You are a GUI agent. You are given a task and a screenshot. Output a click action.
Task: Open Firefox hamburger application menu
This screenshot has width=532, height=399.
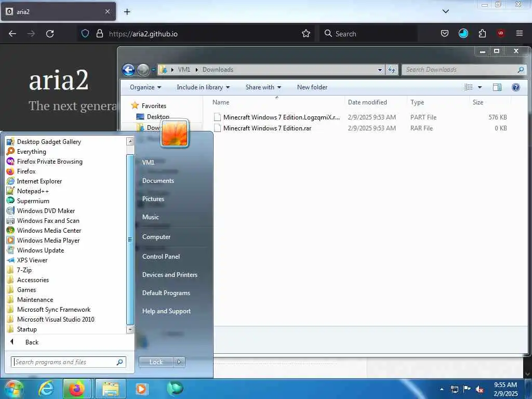click(519, 33)
